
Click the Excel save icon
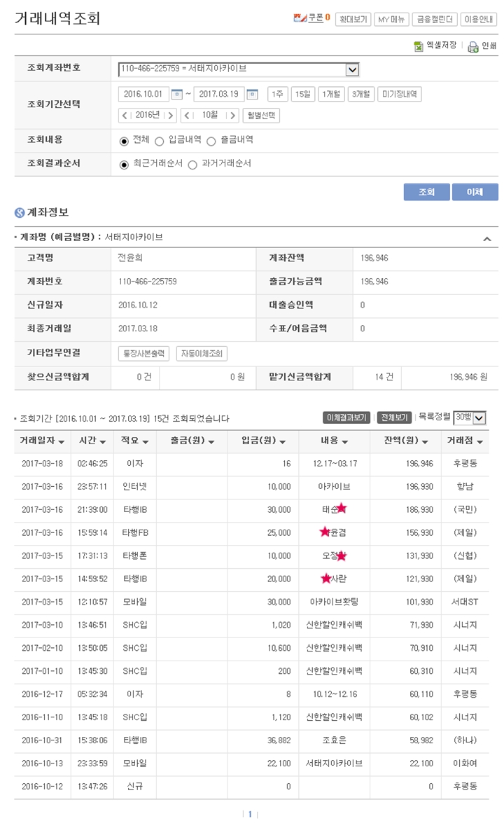pyautogui.click(x=419, y=46)
